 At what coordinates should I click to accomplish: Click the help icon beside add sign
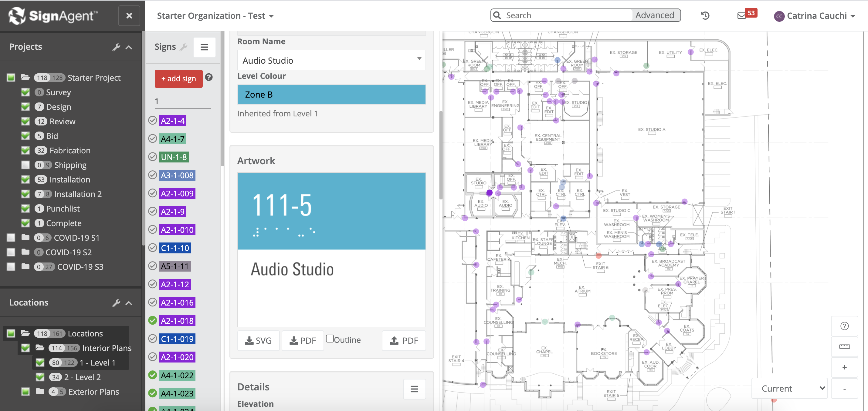click(x=209, y=77)
